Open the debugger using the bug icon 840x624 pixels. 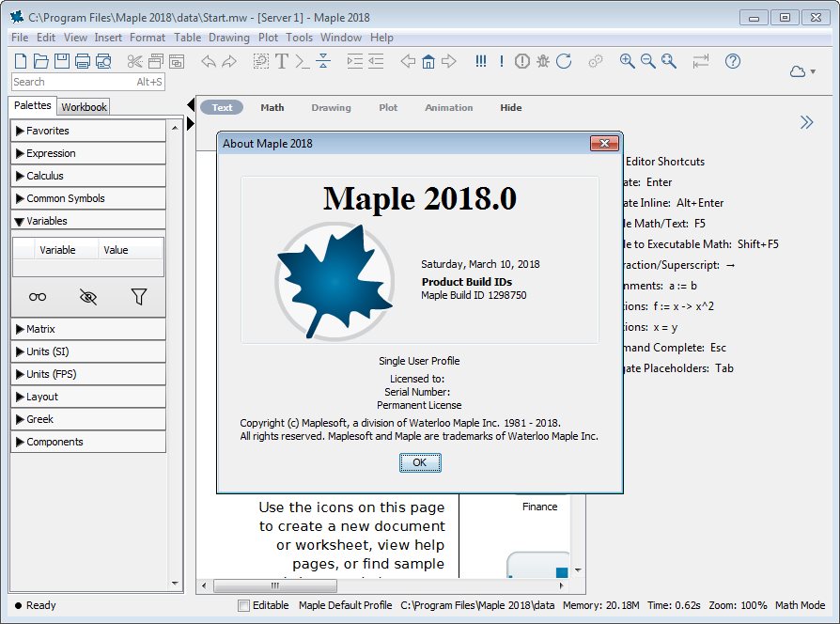point(543,61)
